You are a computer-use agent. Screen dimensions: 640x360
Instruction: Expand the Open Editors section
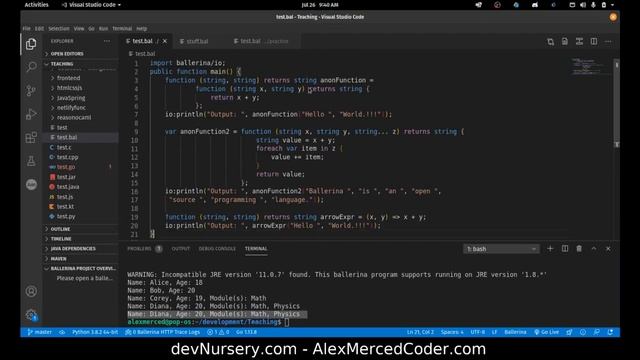(81, 54)
